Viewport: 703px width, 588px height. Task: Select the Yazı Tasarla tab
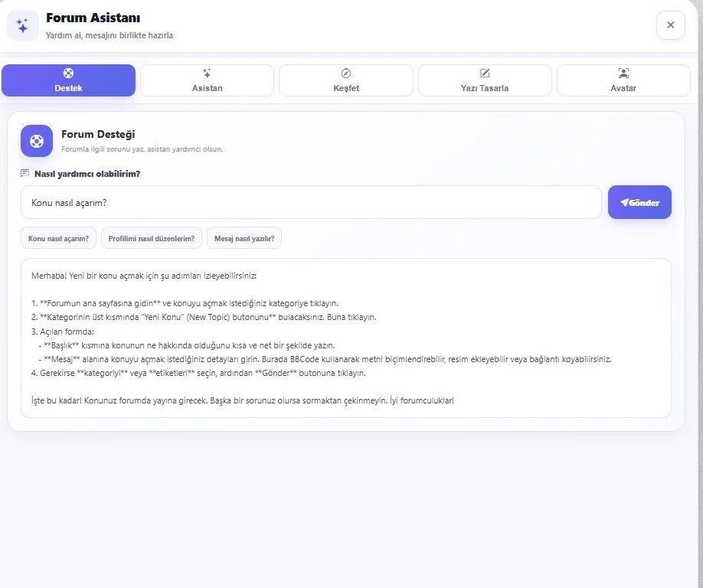pos(485,80)
